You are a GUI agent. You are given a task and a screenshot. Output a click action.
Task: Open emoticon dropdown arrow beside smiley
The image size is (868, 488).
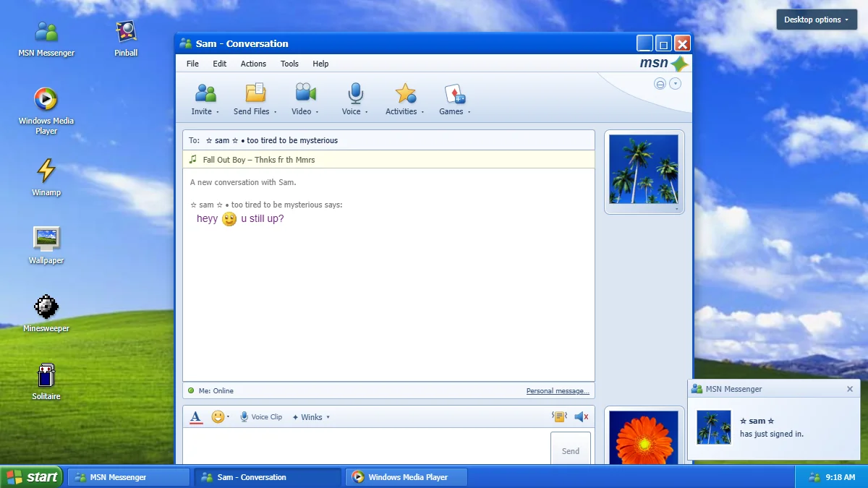(x=229, y=417)
